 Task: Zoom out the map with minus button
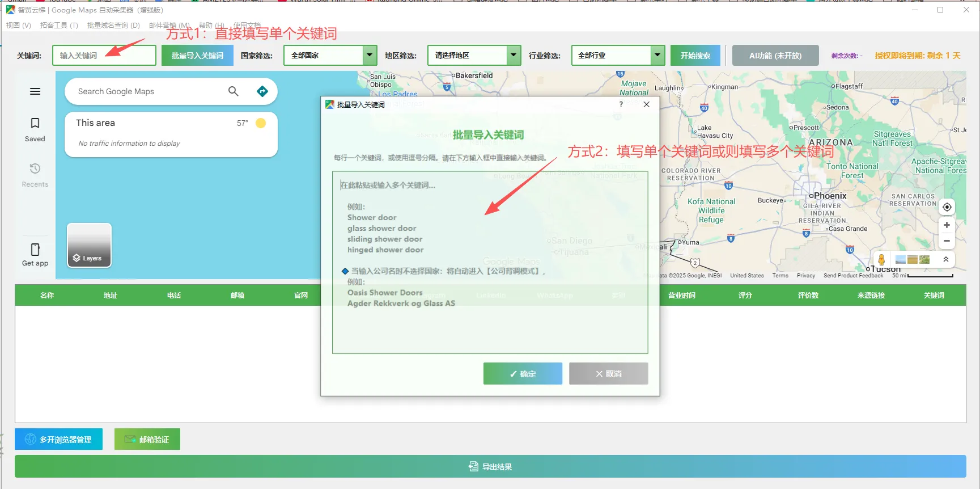coord(947,241)
